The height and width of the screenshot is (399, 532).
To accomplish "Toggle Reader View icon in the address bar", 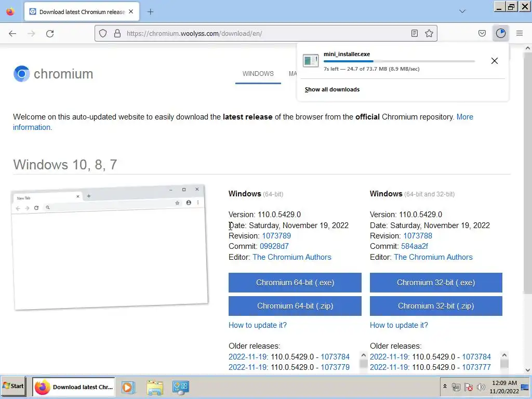I will [x=414, y=33].
